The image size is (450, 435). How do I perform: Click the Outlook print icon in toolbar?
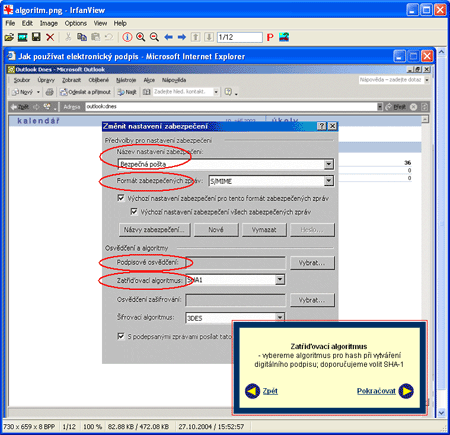pos(50,92)
